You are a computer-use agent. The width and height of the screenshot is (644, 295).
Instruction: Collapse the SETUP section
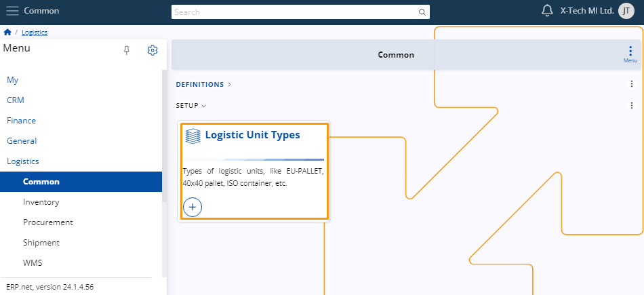191,106
